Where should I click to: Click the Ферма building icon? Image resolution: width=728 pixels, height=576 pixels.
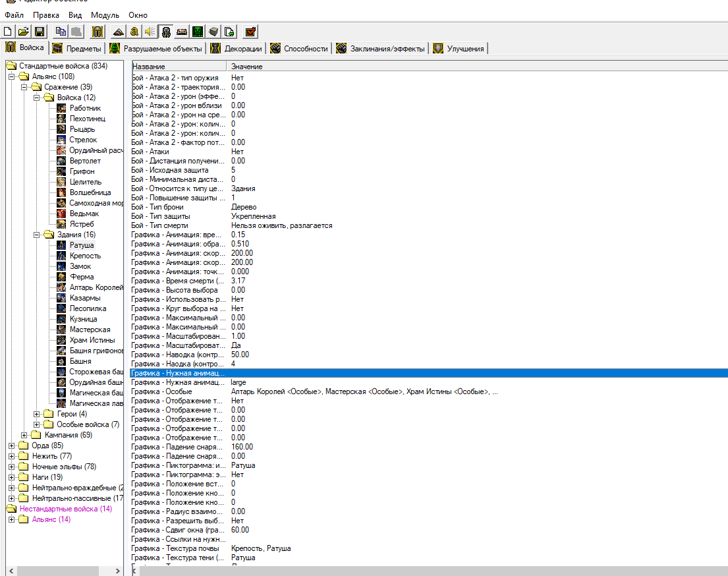pyautogui.click(x=61, y=277)
